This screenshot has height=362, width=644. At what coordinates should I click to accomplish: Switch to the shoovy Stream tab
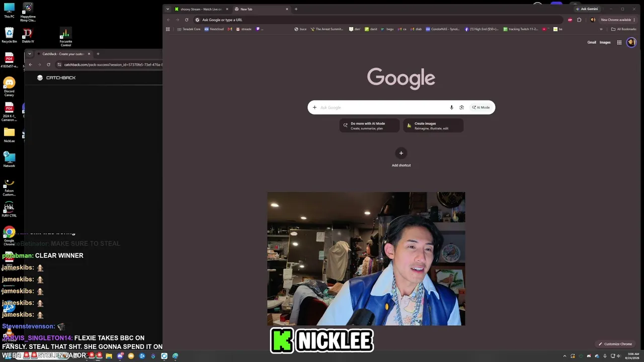[201, 9]
